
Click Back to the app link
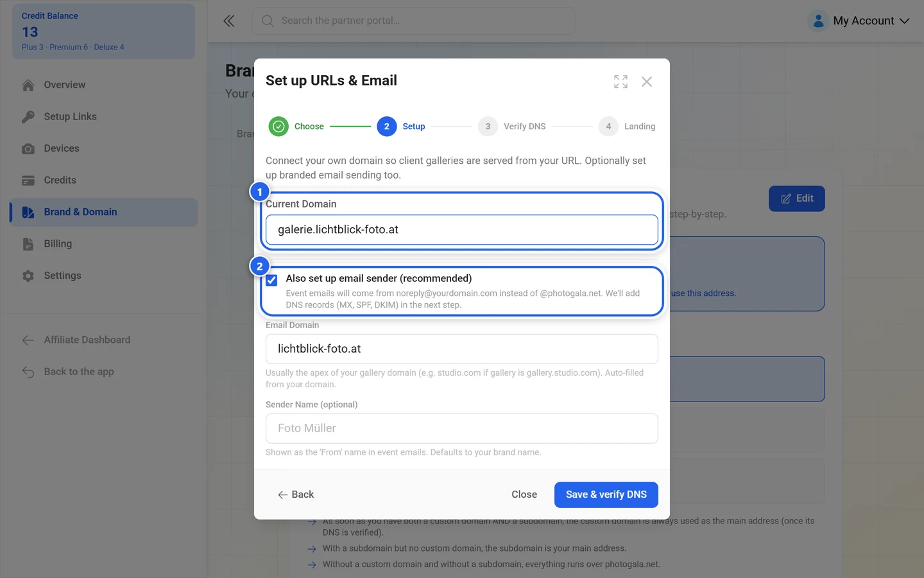(104, 372)
